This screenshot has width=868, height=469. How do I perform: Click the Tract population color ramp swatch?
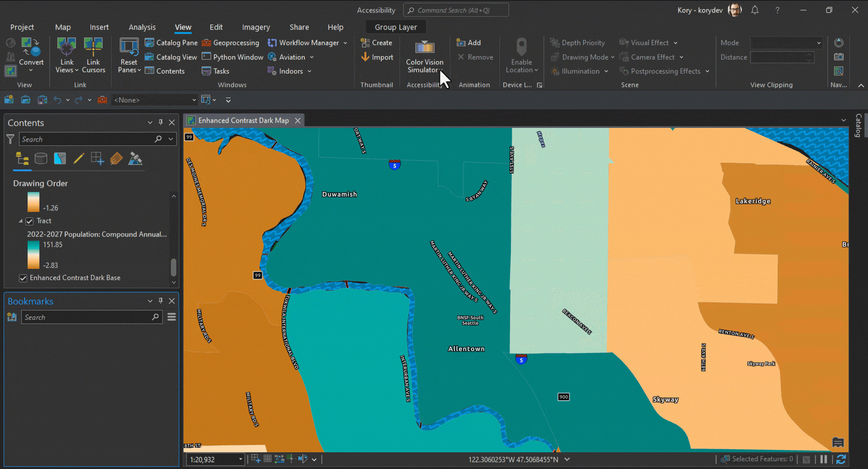[x=33, y=255]
